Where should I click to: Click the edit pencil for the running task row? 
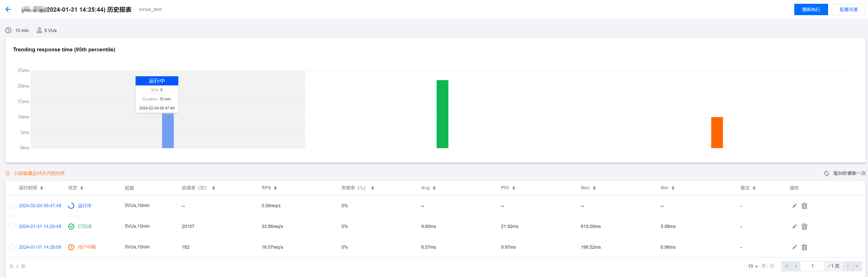pos(794,206)
